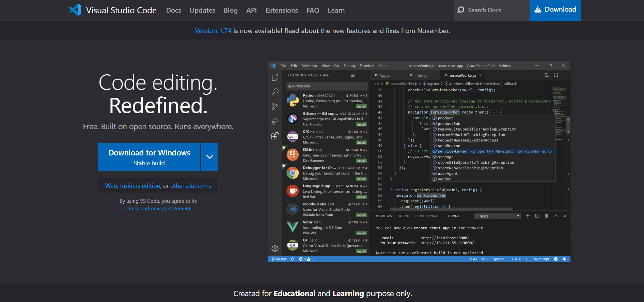Viewport: 644px width, 302px height.
Task: Switch to the DEBUG CONSOLE panel tab
Action: 428,216
